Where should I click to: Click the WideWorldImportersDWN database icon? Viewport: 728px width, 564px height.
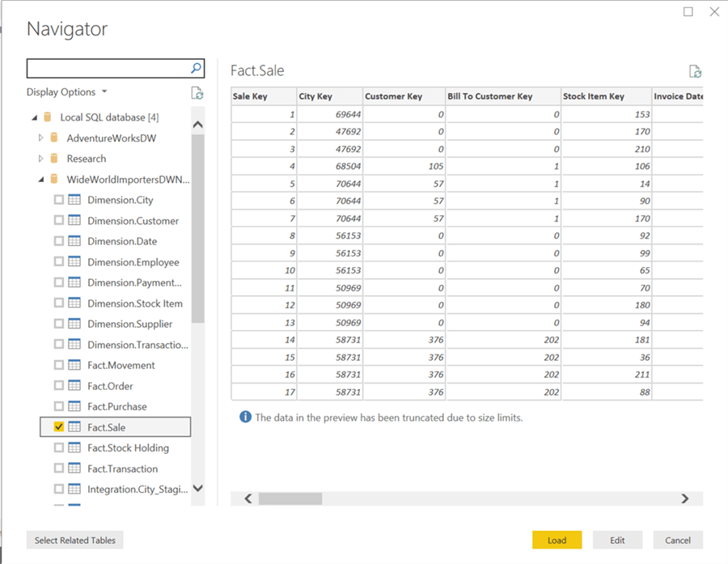[53, 179]
